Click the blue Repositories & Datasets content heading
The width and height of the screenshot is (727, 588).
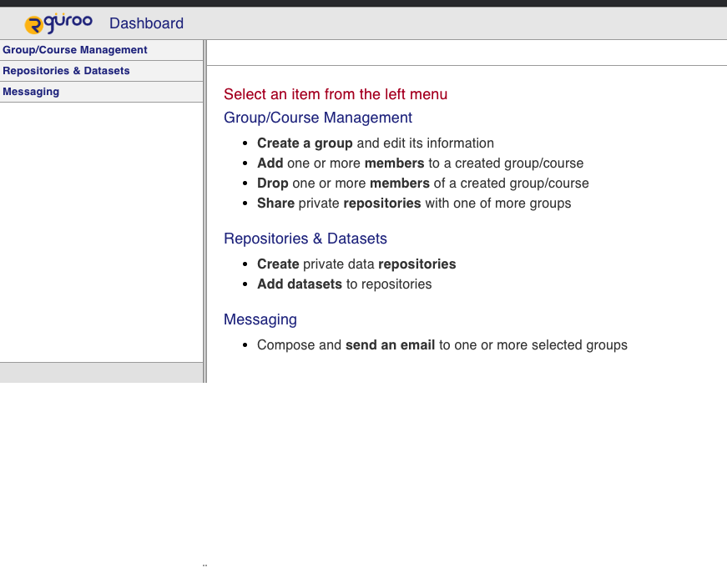point(305,239)
